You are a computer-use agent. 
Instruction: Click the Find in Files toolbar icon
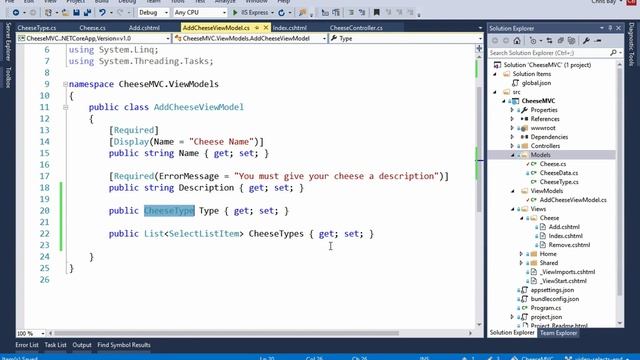pos(302,13)
